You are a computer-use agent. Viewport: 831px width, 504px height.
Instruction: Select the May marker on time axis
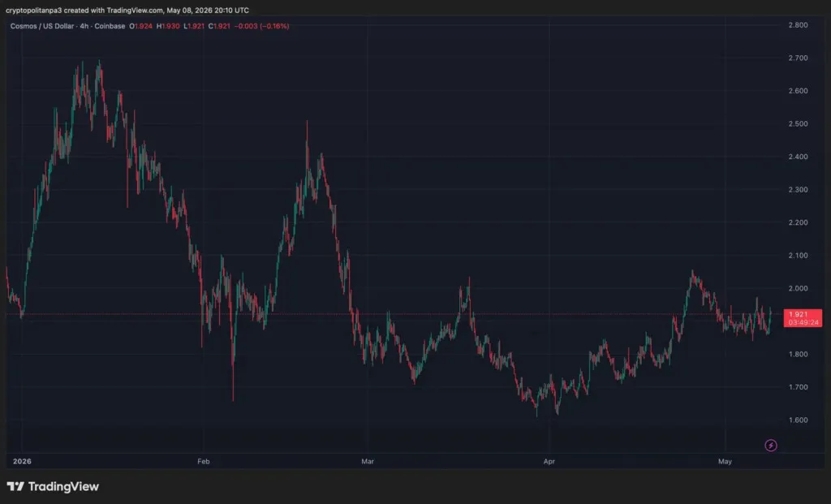(725, 462)
